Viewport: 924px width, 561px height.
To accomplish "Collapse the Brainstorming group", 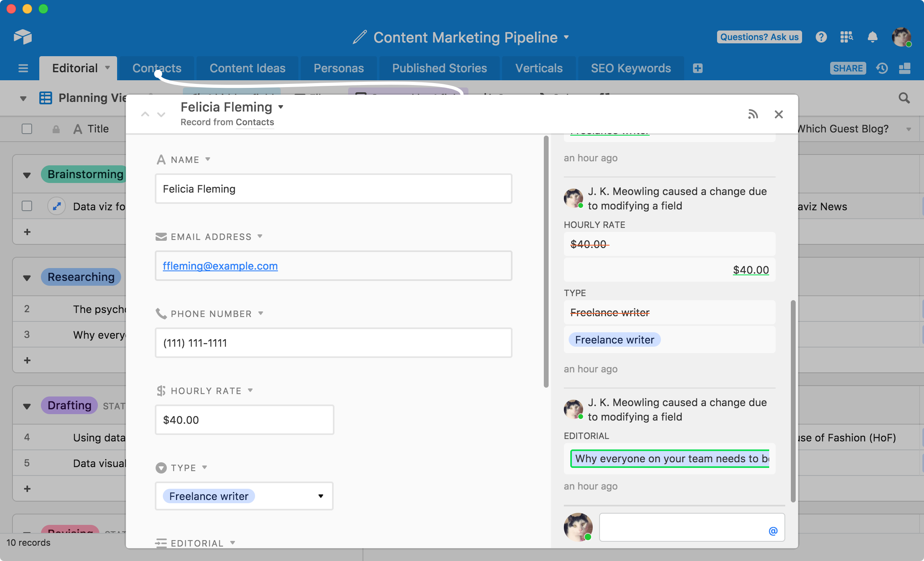I will click(x=27, y=175).
